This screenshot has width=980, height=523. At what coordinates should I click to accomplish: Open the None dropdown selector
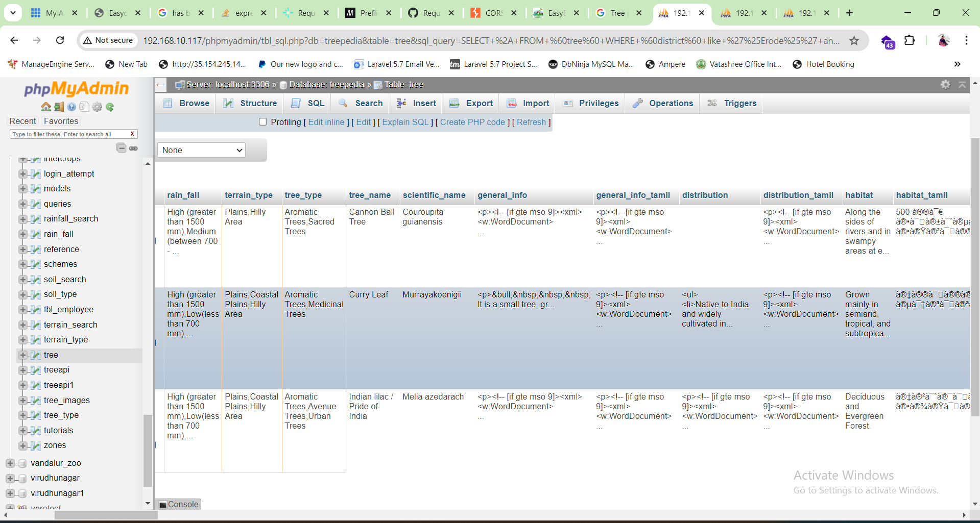(201, 150)
